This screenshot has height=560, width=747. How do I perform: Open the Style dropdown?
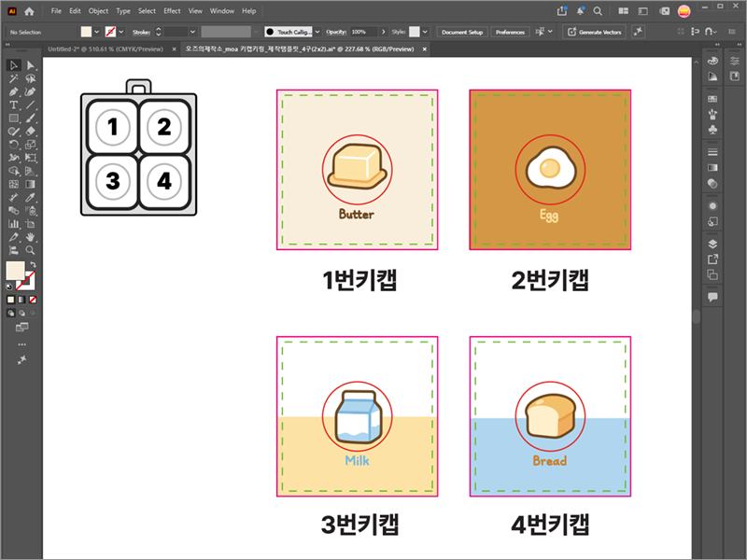(x=425, y=32)
